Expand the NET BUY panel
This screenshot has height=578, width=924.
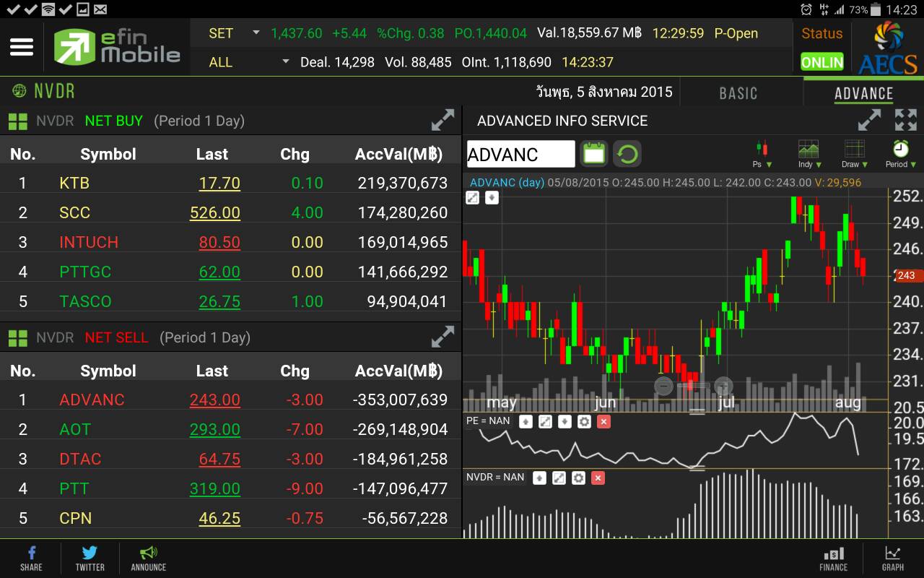click(443, 121)
